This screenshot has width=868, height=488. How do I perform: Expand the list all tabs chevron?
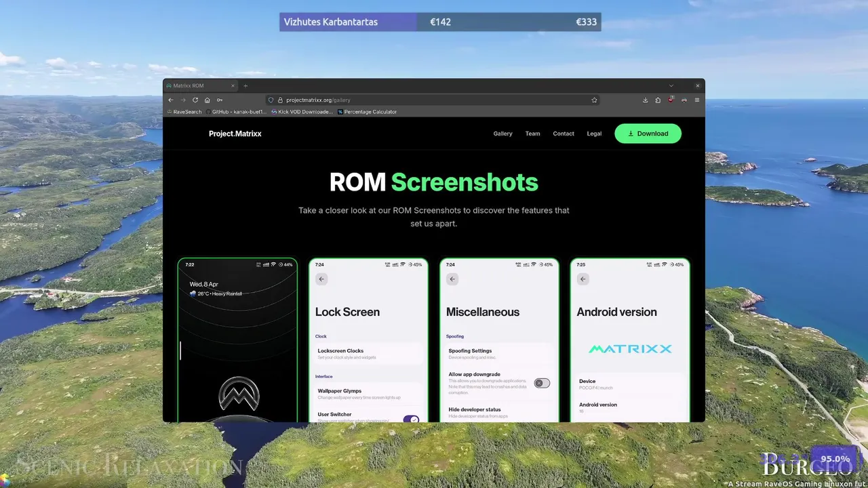point(671,86)
